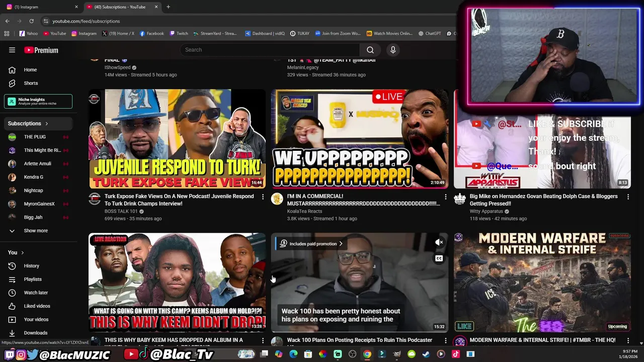Open Facebook bookmark

click(151, 34)
